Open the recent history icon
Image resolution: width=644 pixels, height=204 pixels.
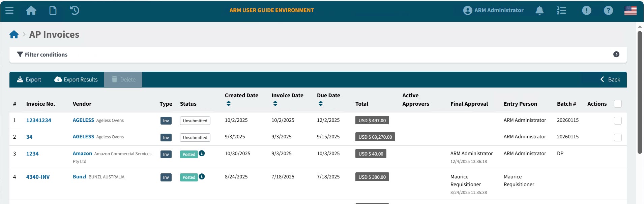[x=75, y=10]
